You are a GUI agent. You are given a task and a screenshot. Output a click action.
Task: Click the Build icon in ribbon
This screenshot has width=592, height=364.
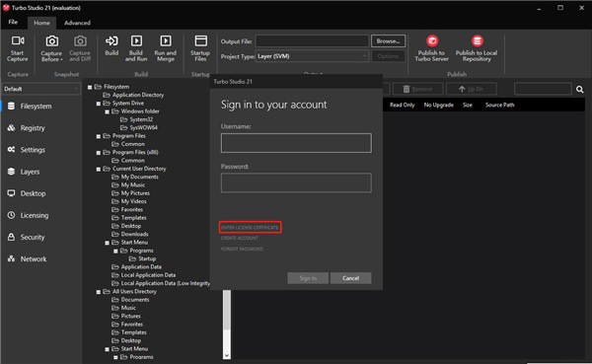pos(111,40)
